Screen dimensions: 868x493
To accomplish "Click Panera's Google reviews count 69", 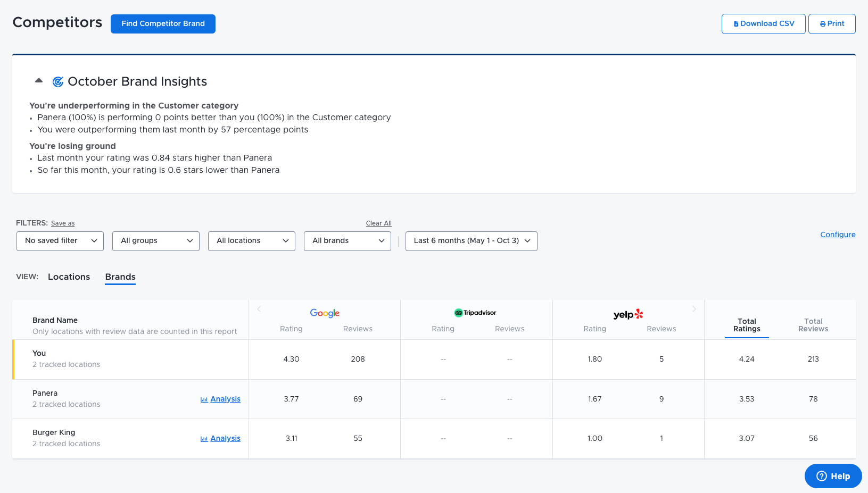I will (358, 399).
